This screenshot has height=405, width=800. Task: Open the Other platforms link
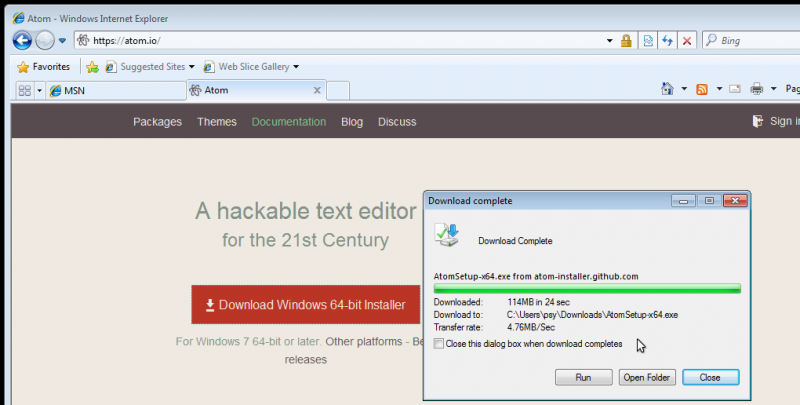click(364, 341)
